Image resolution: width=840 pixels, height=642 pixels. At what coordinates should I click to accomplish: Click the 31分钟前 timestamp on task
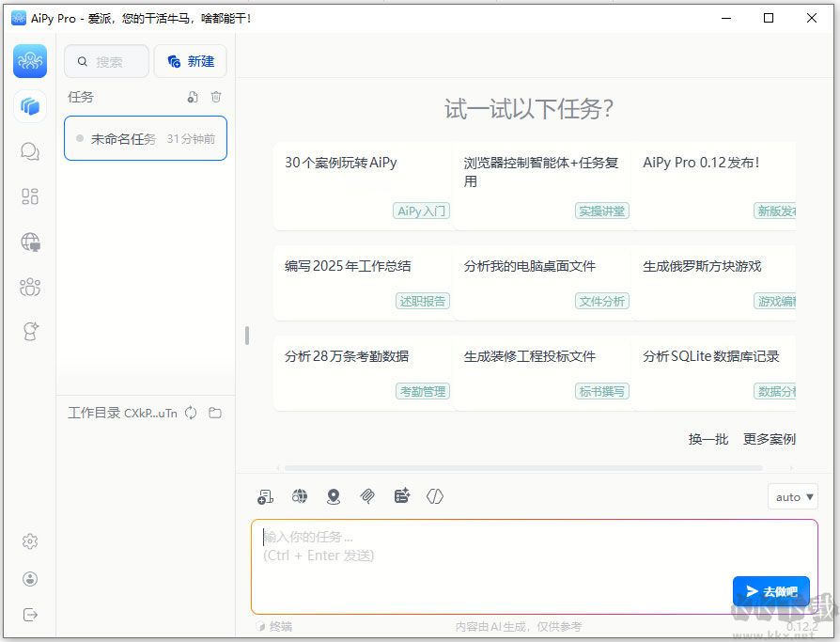(191, 139)
